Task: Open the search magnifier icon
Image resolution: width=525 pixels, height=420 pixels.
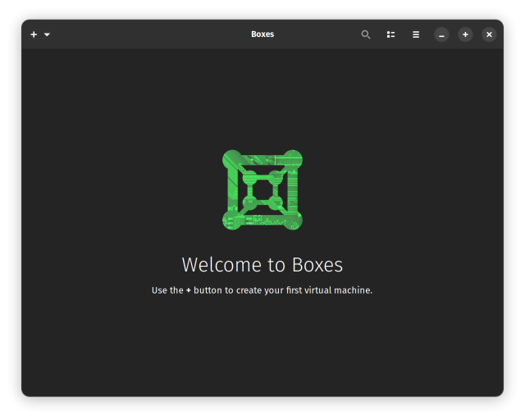Action: 366,34
